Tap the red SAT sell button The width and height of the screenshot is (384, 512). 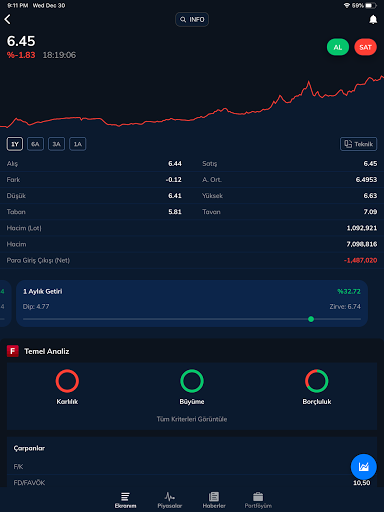365,47
